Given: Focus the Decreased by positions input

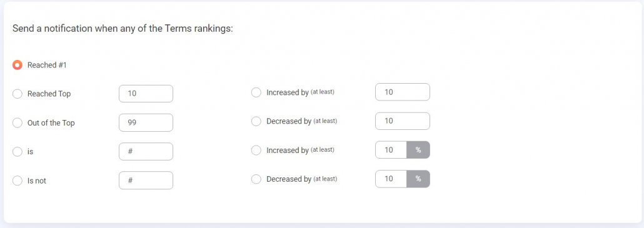Looking at the screenshot, I should click(403, 121).
